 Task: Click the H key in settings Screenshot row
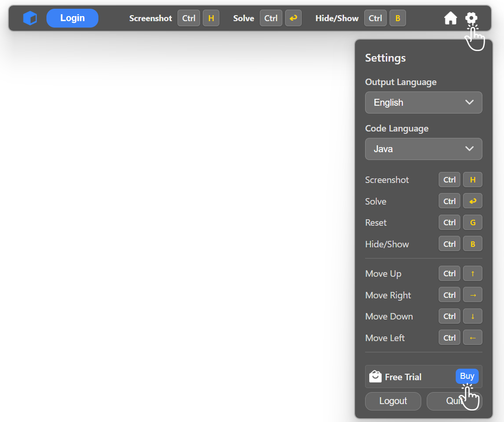pyautogui.click(x=472, y=180)
